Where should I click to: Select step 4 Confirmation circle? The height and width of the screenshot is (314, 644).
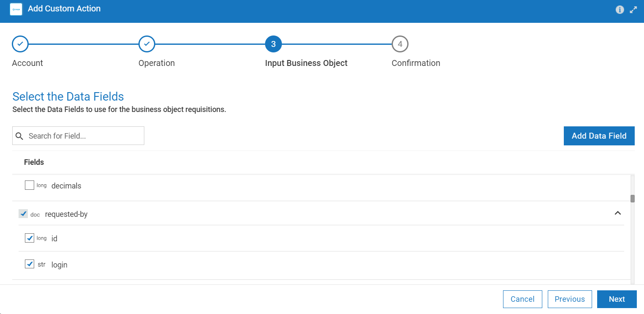[x=400, y=44]
